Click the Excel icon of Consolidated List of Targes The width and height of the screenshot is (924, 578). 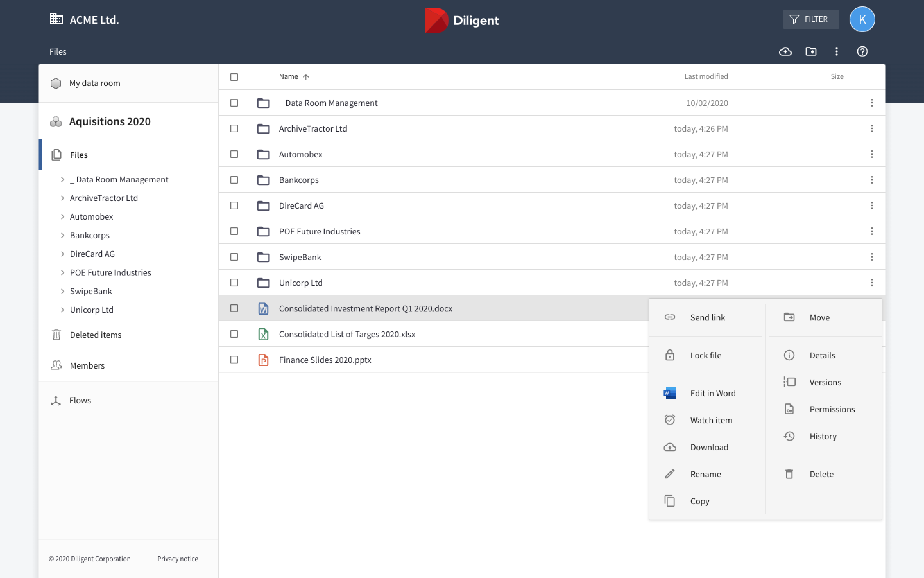pyautogui.click(x=263, y=334)
